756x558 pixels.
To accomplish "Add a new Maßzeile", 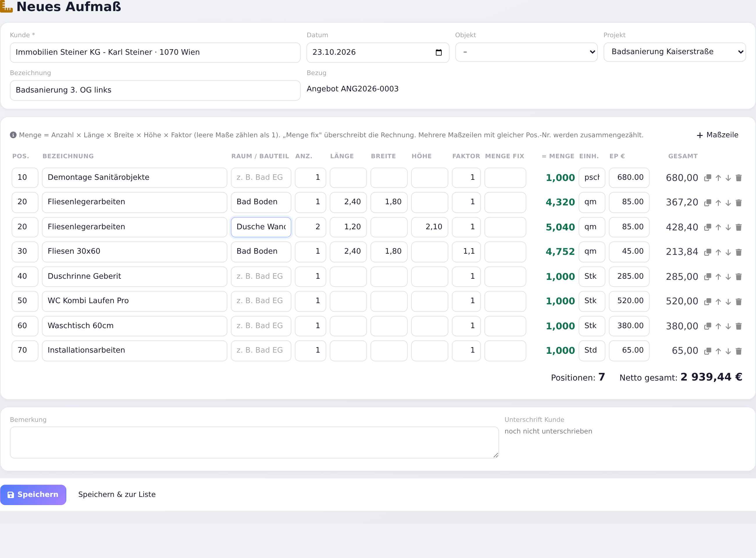I will (717, 135).
